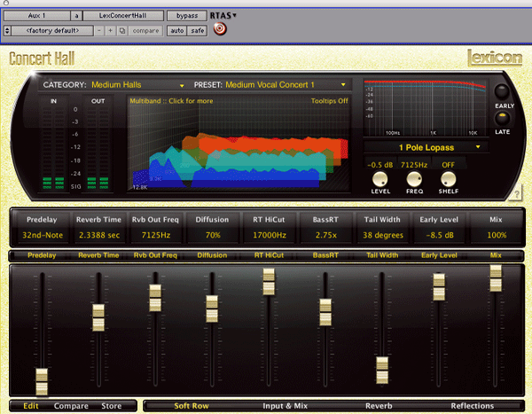The width and height of the screenshot is (532, 414).
Task: Click the multiband reverb display
Action: 239,144
